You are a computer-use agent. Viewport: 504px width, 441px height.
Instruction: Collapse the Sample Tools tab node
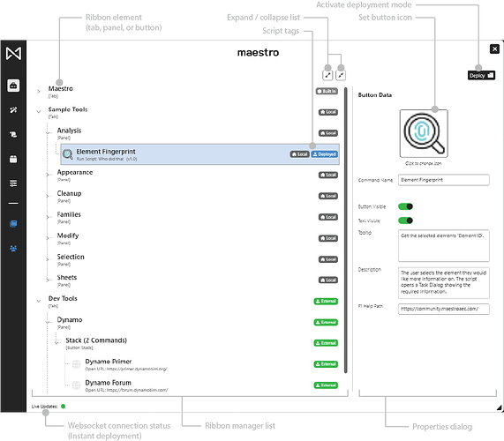coord(39,112)
